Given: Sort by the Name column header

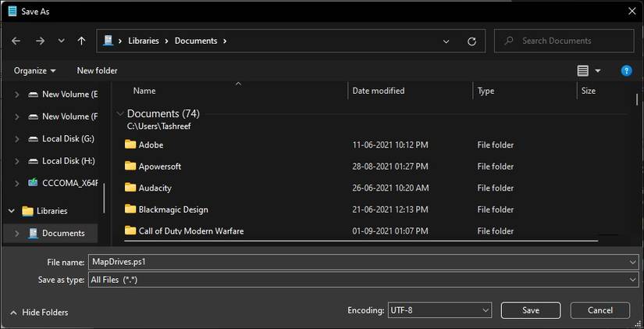Looking at the screenshot, I should pos(144,91).
